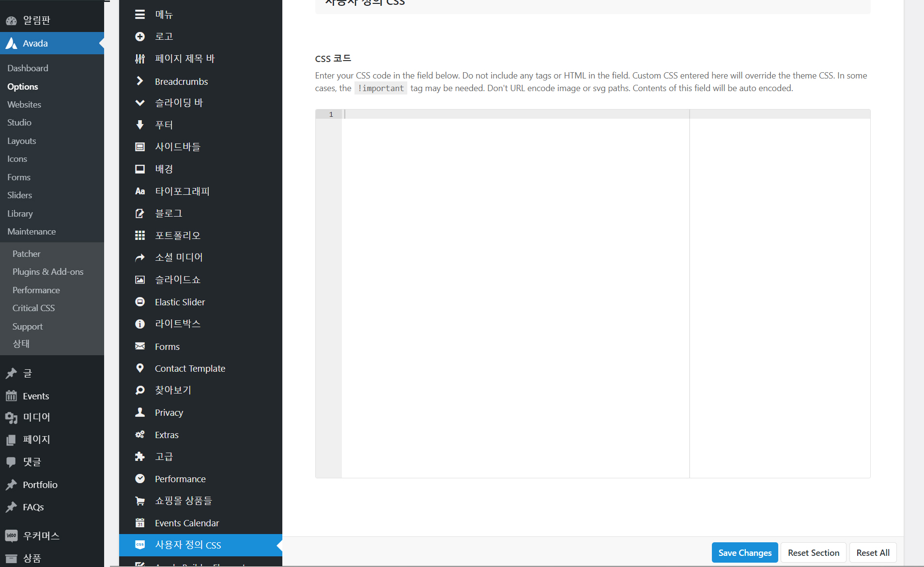Image resolution: width=924 pixels, height=567 pixels.
Task: Open the 라이트박스 info icon
Action: click(x=140, y=323)
